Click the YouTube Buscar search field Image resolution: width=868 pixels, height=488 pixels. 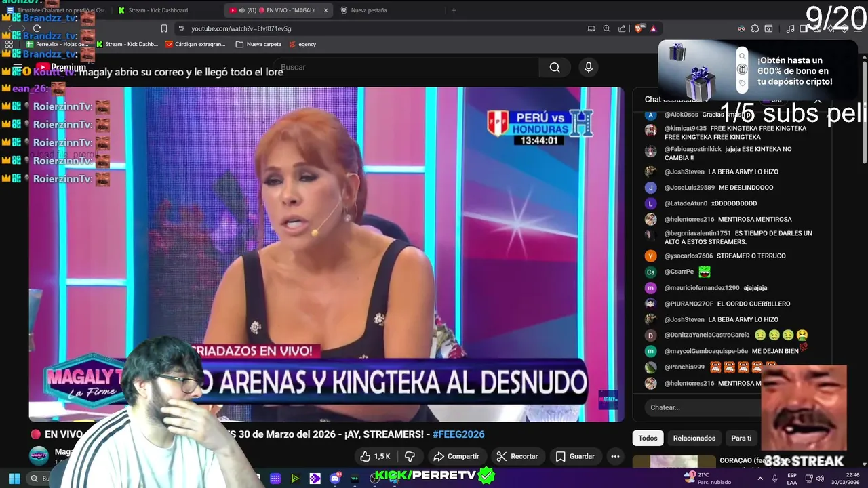click(407, 67)
